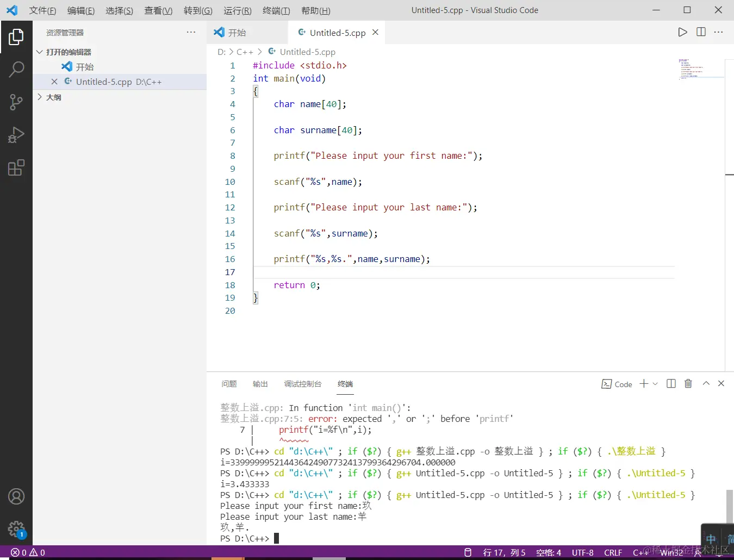Open the Manage gear settings icon
This screenshot has height=560, width=734.
tap(16, 529)
